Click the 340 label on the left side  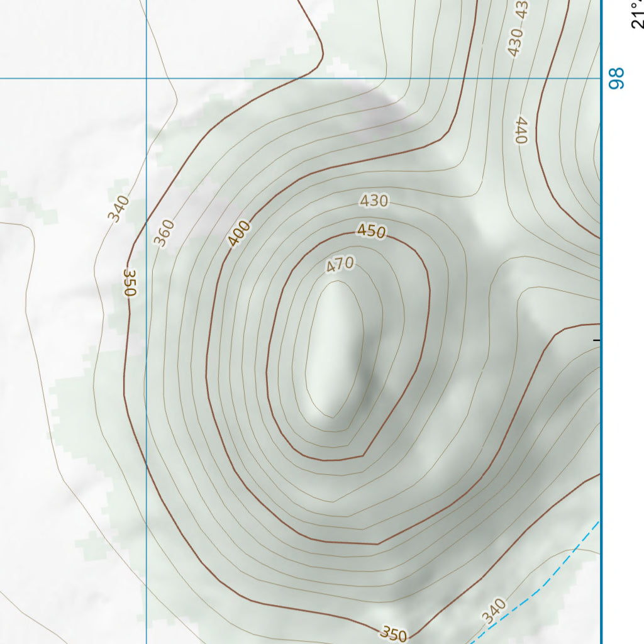pos(118,209)
